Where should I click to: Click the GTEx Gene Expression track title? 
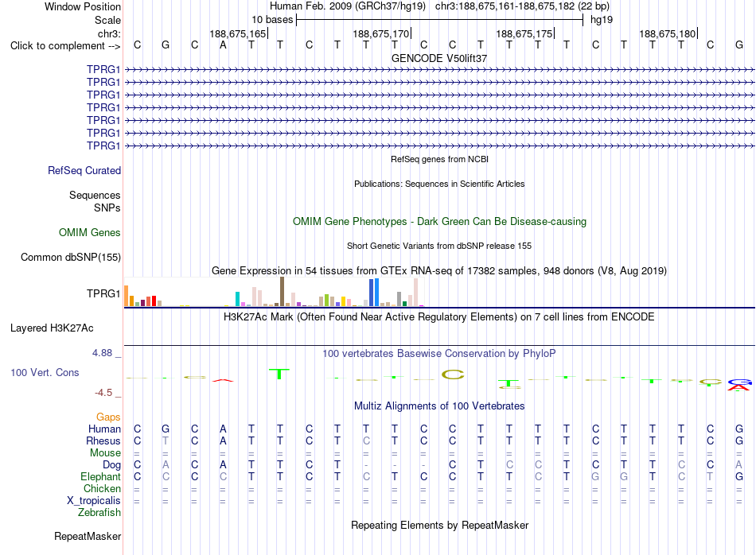pos(439,271)
